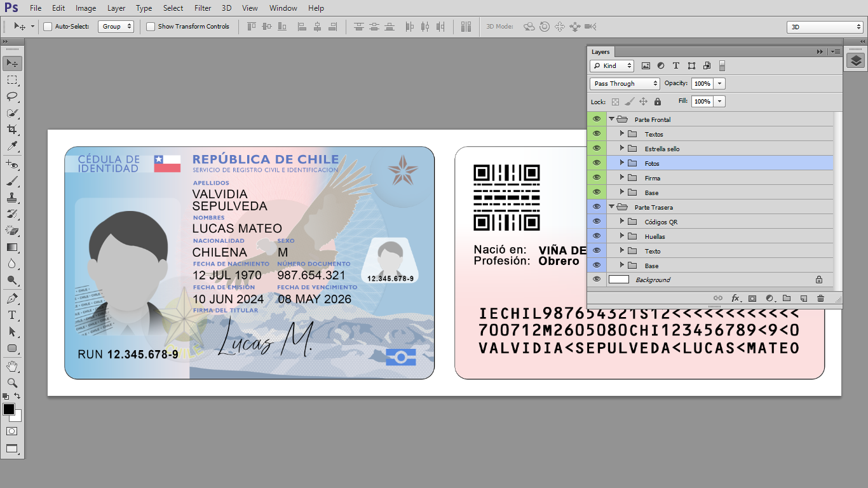Open the 3D workspace dropdown
The width and height of the screenshot is (868, 488).
click(x=825, y=27)
